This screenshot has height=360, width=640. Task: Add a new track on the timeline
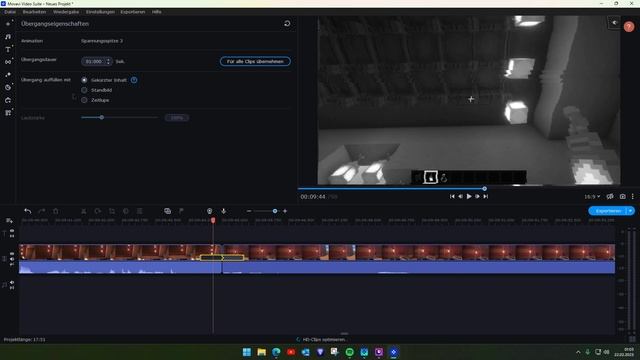coord(9,220)
